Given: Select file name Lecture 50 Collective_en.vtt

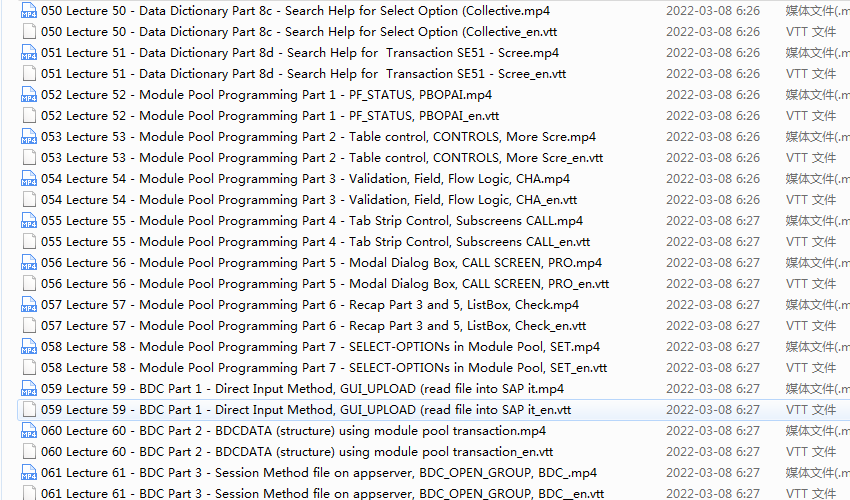Looking at the screenshot, I should 299,32.
